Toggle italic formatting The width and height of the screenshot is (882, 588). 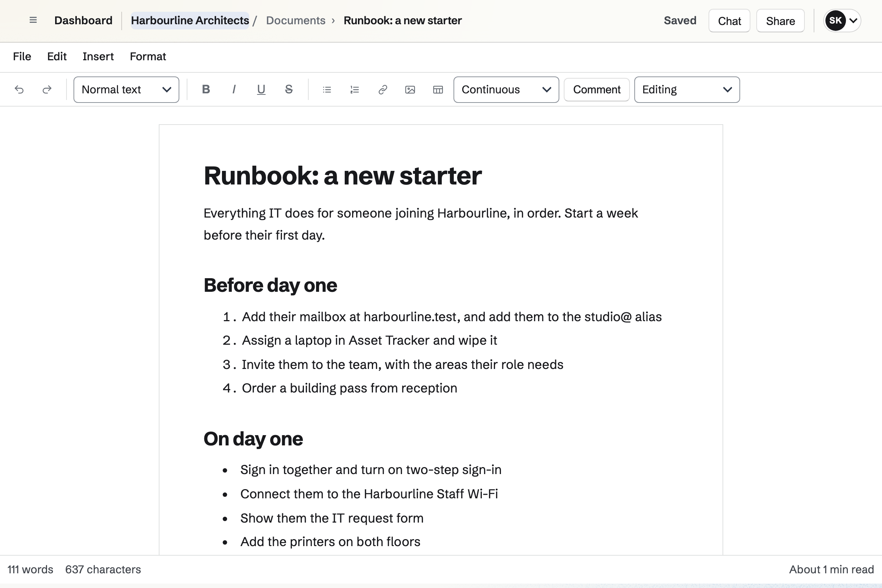tap(234, 90)
